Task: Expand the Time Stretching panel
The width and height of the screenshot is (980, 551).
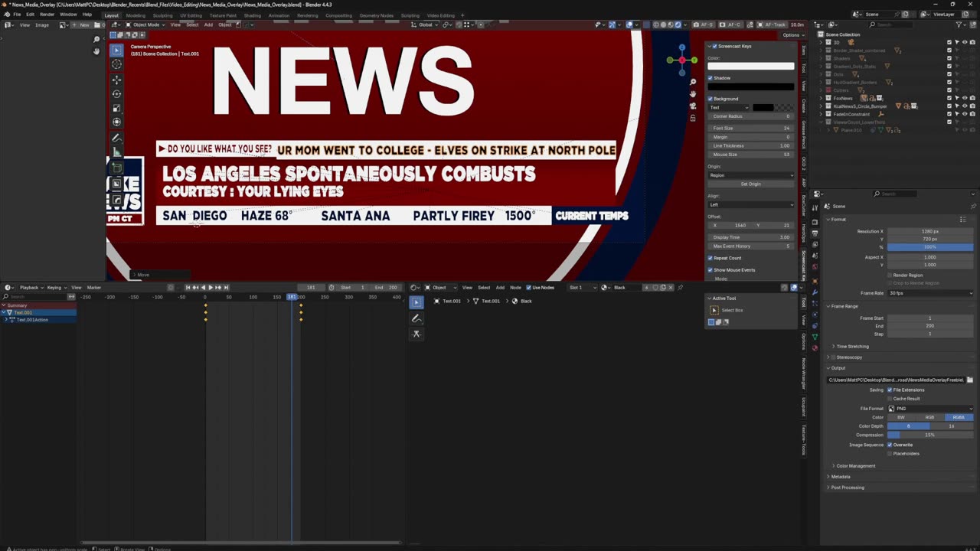Action: (852, 347)
